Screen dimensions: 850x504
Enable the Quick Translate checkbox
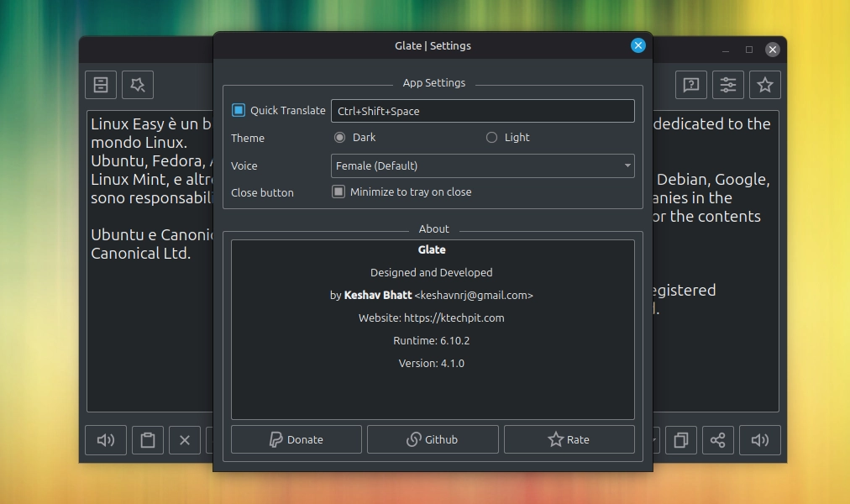tap(238, 110)
